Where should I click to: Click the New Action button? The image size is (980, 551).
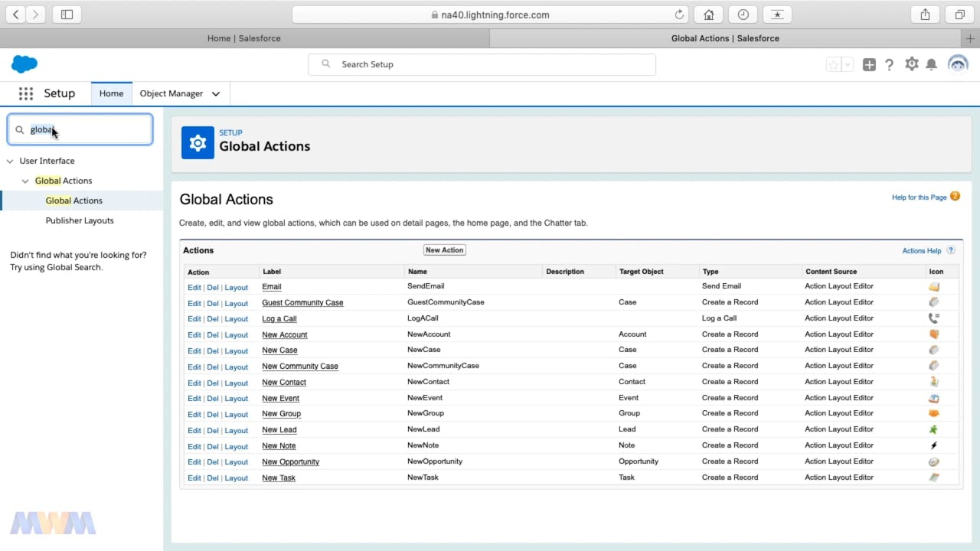pos(444,250)
